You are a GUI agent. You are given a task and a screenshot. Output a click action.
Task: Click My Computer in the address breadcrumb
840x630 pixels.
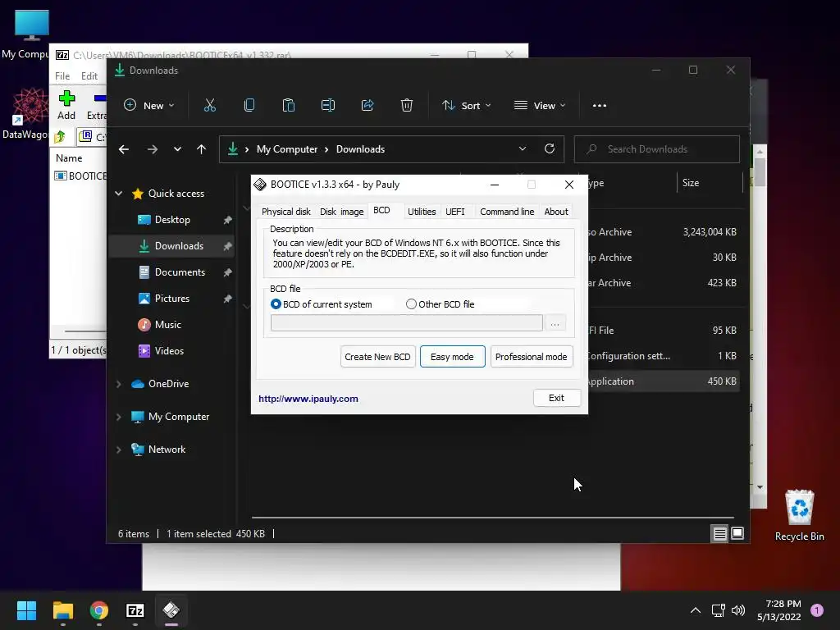[286, 149]
